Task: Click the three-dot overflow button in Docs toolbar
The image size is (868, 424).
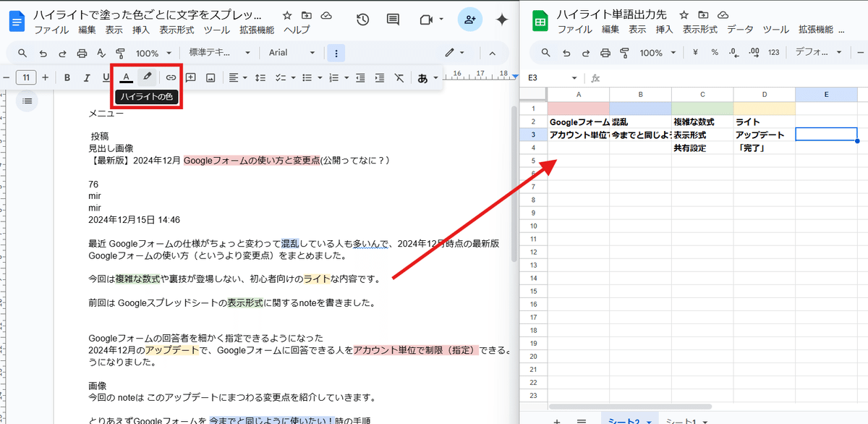Action: coord(336,53)
